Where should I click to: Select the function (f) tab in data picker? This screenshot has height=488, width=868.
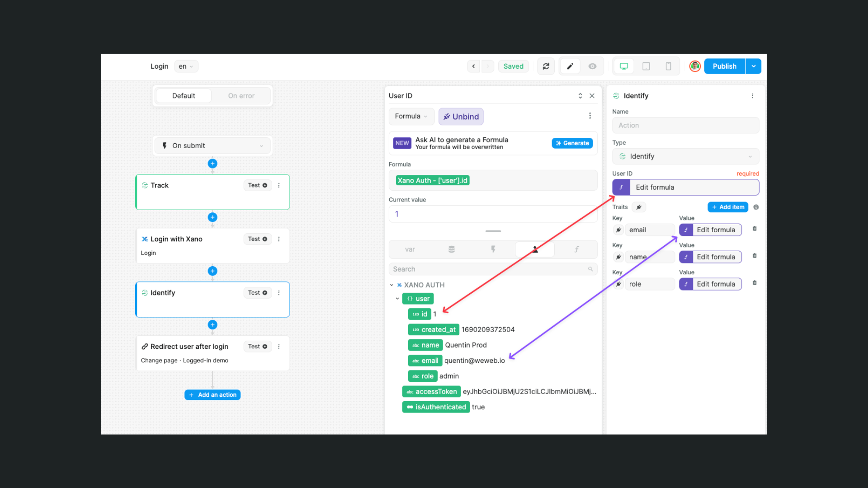coord(576,249)
